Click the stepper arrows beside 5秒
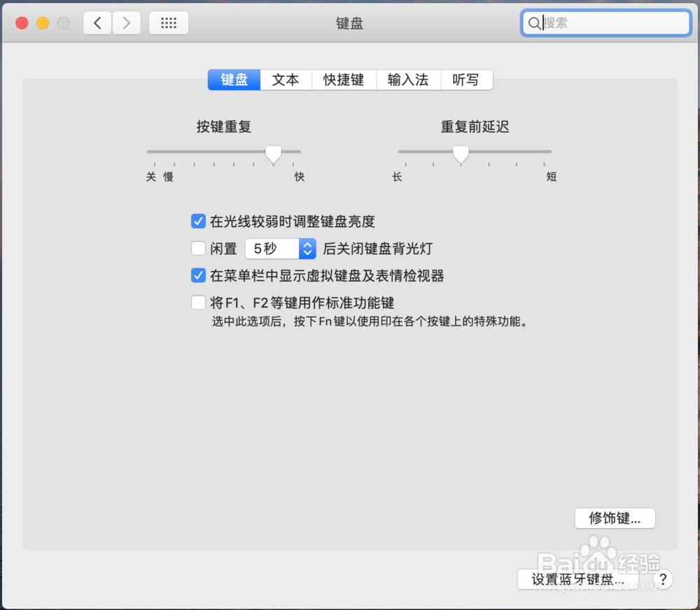Viewport: 700px width, 610px height. (307, 248)
